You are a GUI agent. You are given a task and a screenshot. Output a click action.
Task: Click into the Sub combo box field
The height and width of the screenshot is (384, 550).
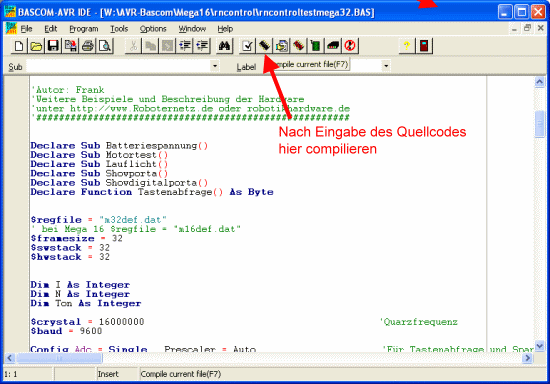pyautogui.click(x=123, y=66)
